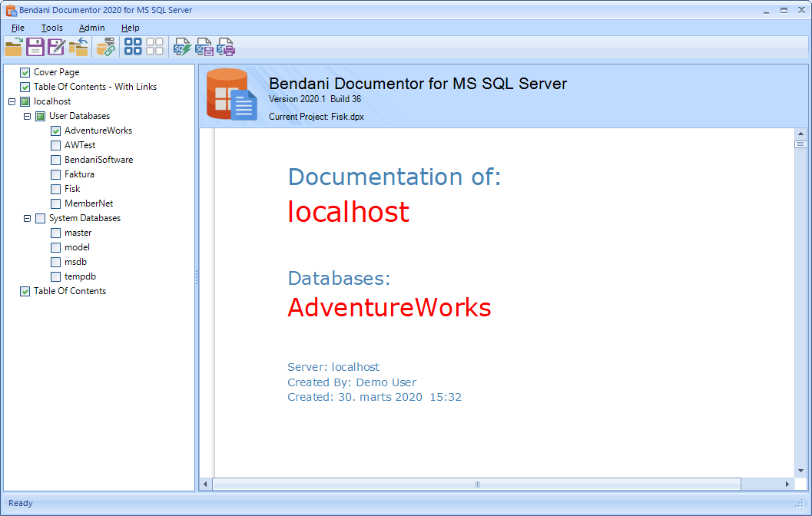Click 'Current Project: Fisk.dpx' text
The height and width of the screenshot is (516, 812).
[x=317, y=117]
